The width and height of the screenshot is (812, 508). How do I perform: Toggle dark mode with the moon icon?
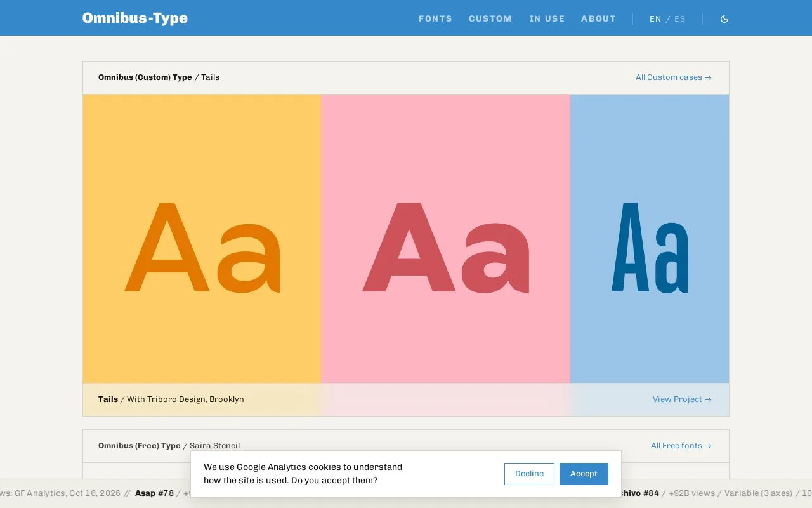coord(724,19)
